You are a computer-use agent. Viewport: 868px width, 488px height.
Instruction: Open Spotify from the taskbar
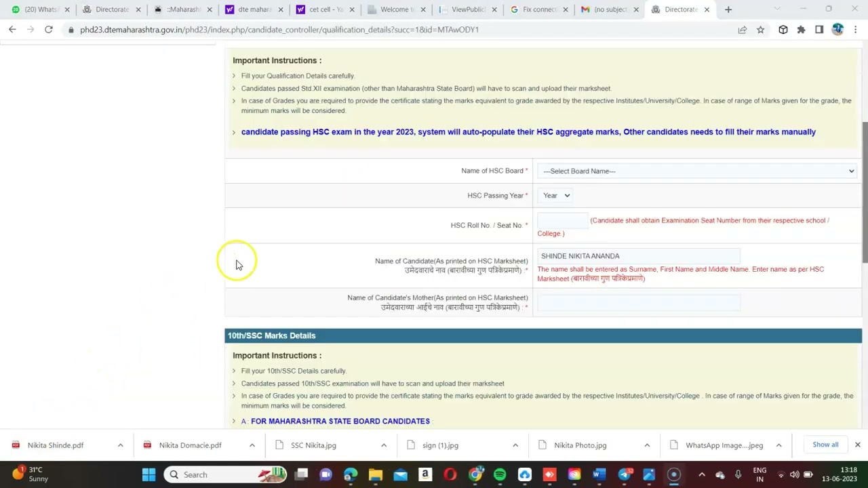tap(500, 474)
